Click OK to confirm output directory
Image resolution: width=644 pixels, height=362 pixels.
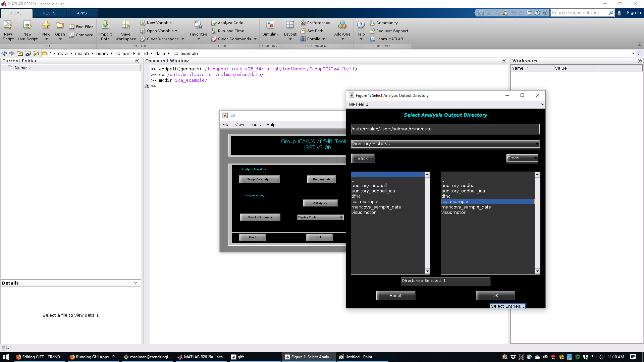pos(495,295)
